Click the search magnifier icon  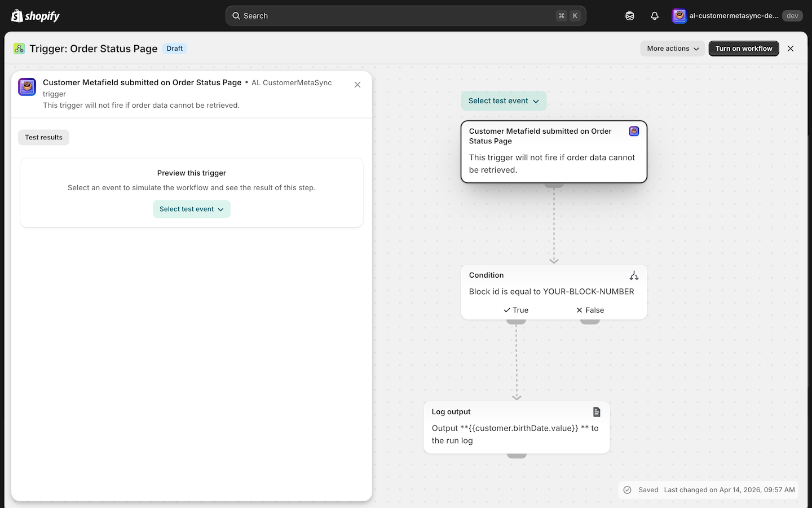(x=236, y=16)
